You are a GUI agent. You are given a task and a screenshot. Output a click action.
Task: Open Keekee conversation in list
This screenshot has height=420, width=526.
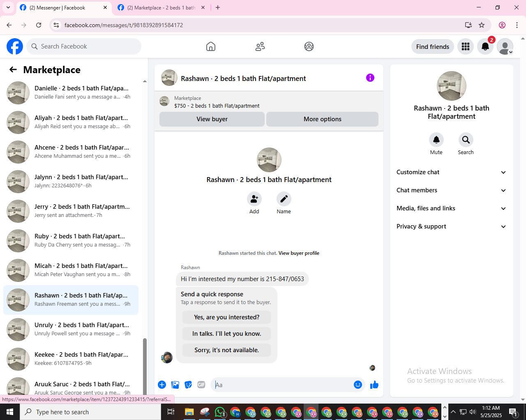pos(71,359)
